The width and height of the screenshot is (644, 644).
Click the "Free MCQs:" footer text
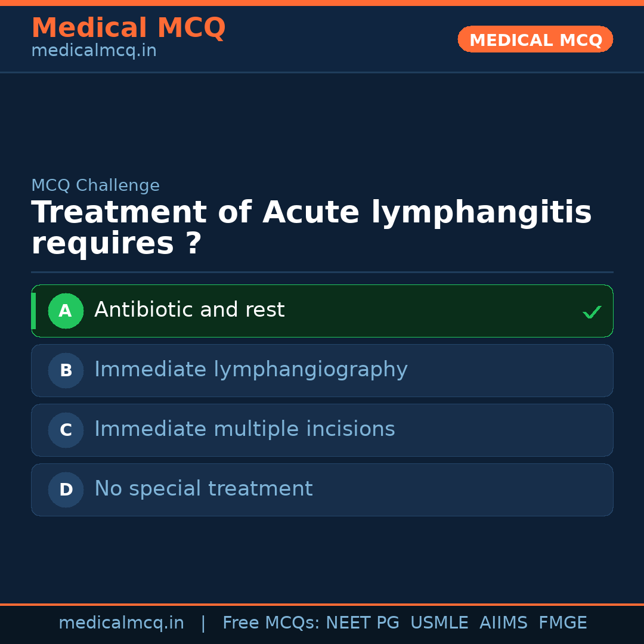271,623
